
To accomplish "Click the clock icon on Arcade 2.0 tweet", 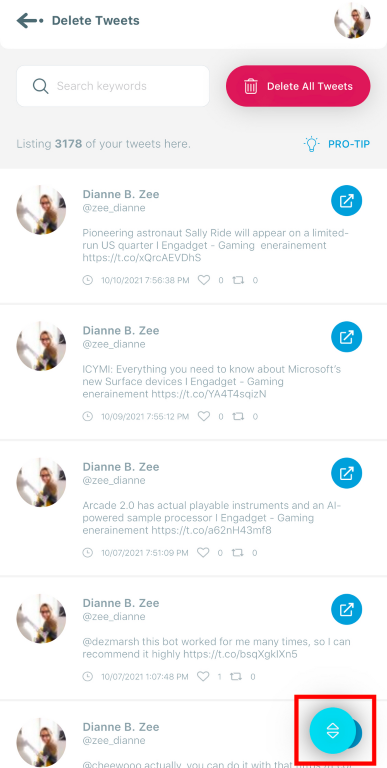I will 87,552.
